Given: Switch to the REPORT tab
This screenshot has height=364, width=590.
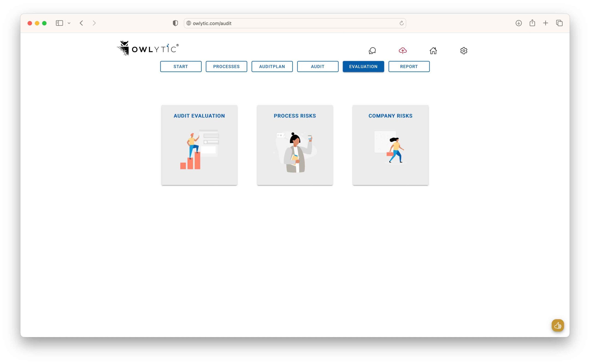Looking at the screenshot, I should point(409,67).
